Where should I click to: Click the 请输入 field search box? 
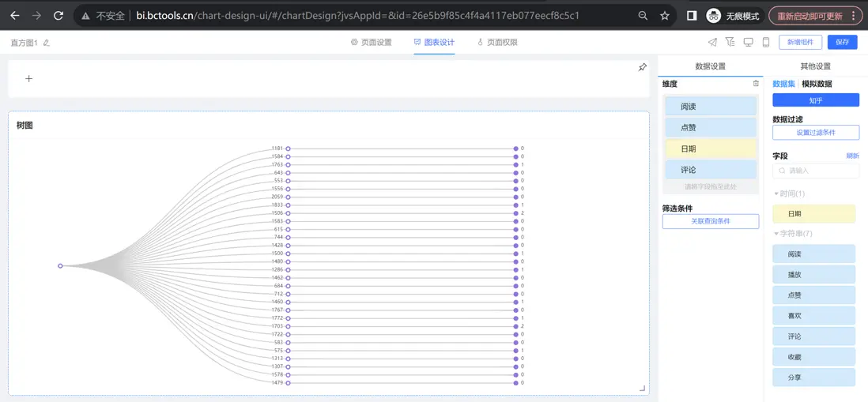point(815,171)
